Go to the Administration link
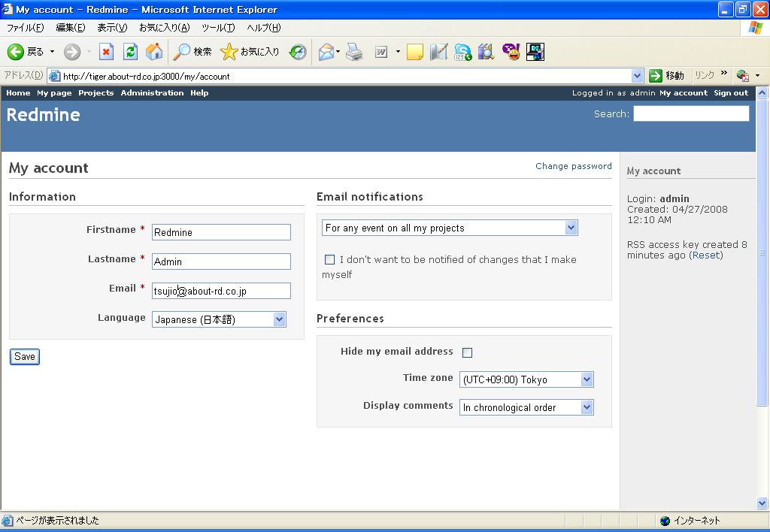This screenshot has height=532, width=770. point(152,92)
